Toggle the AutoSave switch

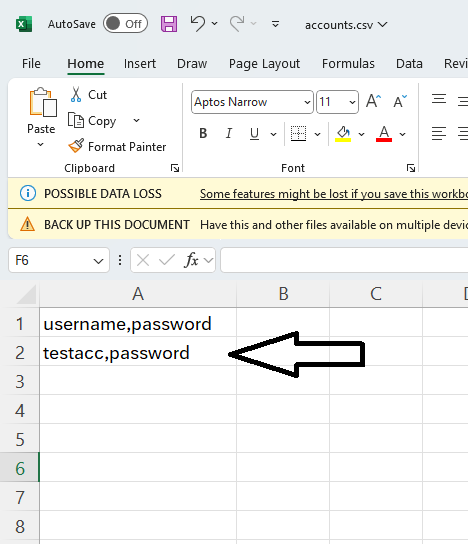pos(125,24)
